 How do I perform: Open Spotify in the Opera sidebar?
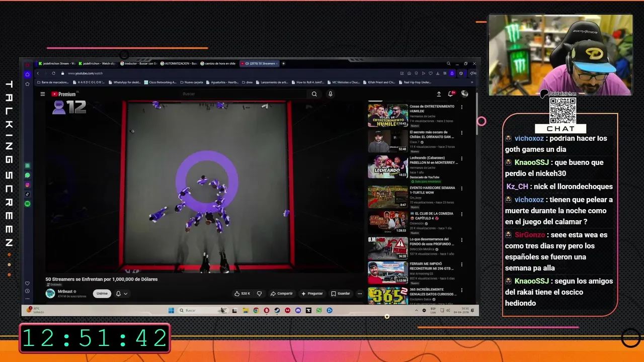27,204
